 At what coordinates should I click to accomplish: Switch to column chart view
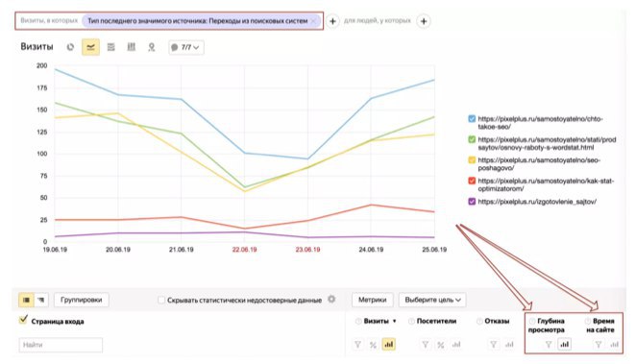(x=131, y=47)
